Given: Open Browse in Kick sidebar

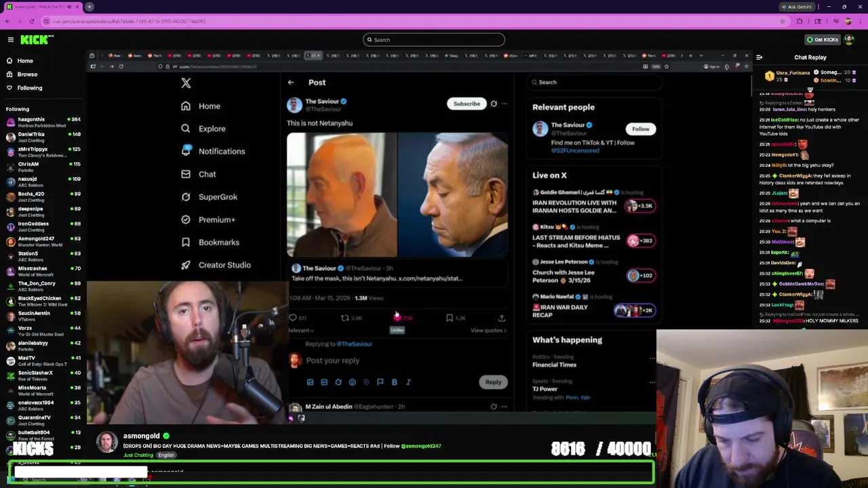Looking at the screenshot, I should tap(21, 75).
